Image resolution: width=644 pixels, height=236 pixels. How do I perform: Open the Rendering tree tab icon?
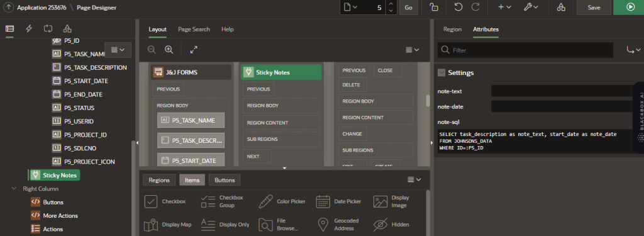(9, 28)
